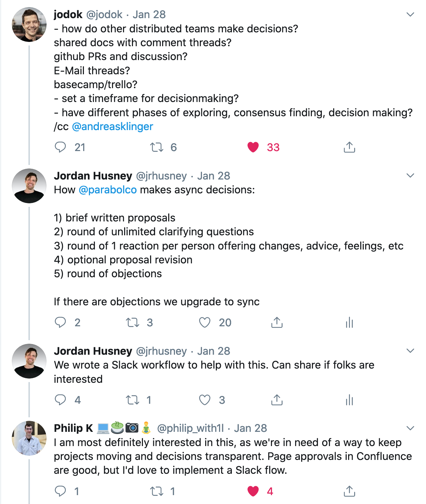Unlike Philip K's tweet with 4 likes
Image resolution: width=426 pixels, height=504 pixels.
[x=253, y=492]
